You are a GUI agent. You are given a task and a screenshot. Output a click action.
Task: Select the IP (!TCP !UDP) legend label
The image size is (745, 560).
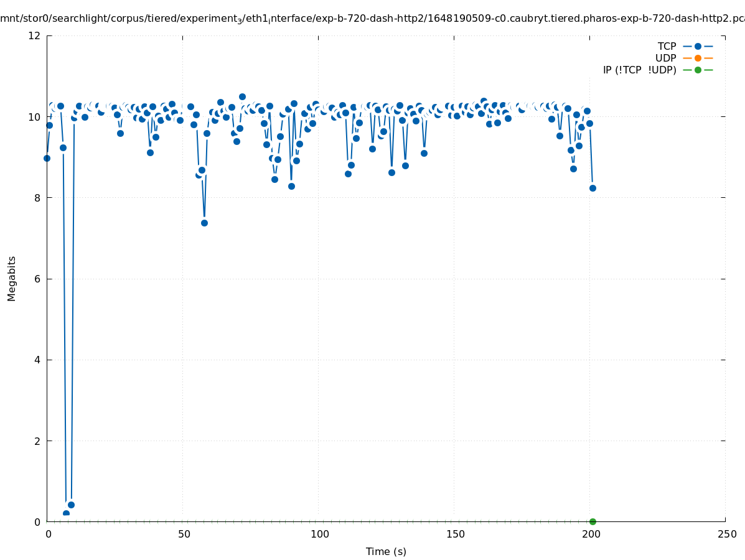click(x=639, y=70)
